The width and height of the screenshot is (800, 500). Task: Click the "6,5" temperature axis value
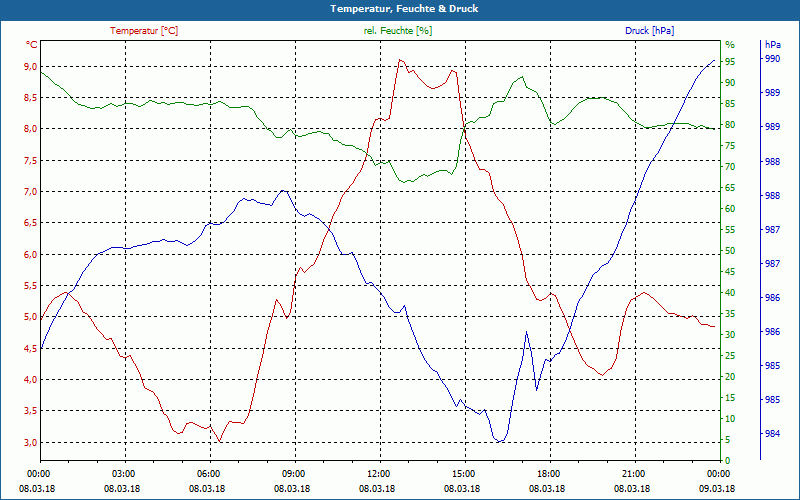point(31,223)
